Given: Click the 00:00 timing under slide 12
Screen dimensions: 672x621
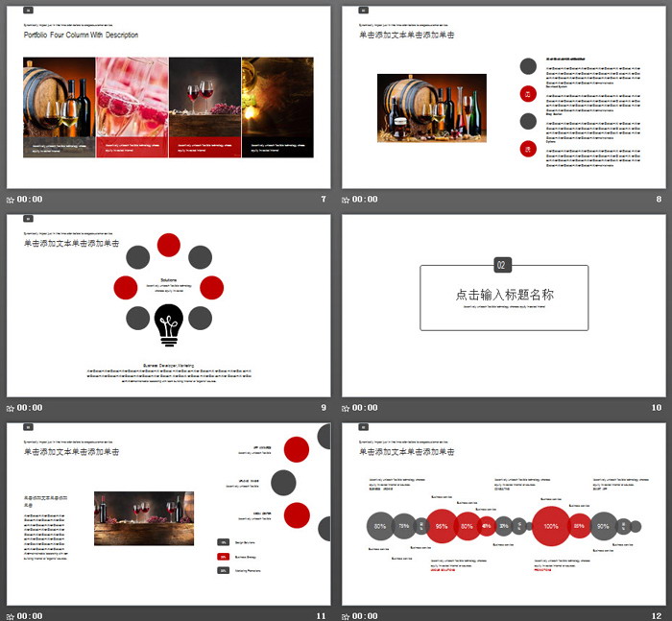Looking at the screenshot, I should pos(365,615).
